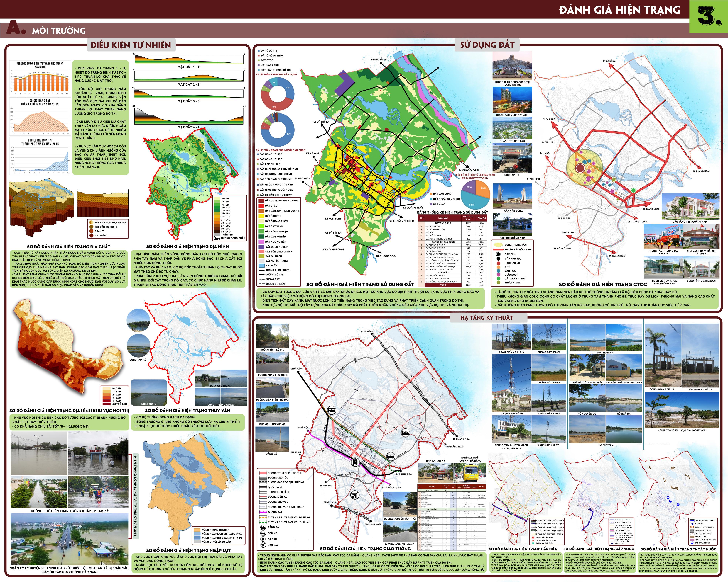Click the airplane icon on the traffic map

pyautogui.click(x=355, y=495)
